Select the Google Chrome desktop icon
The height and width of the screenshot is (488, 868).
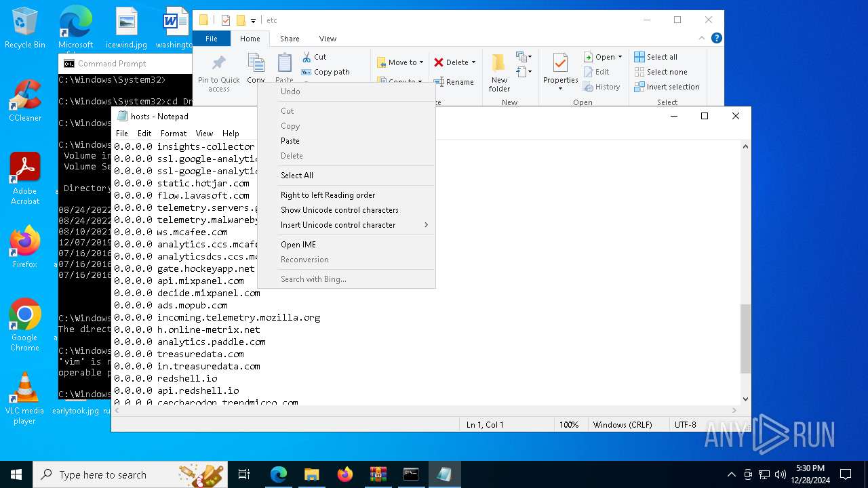25,325
